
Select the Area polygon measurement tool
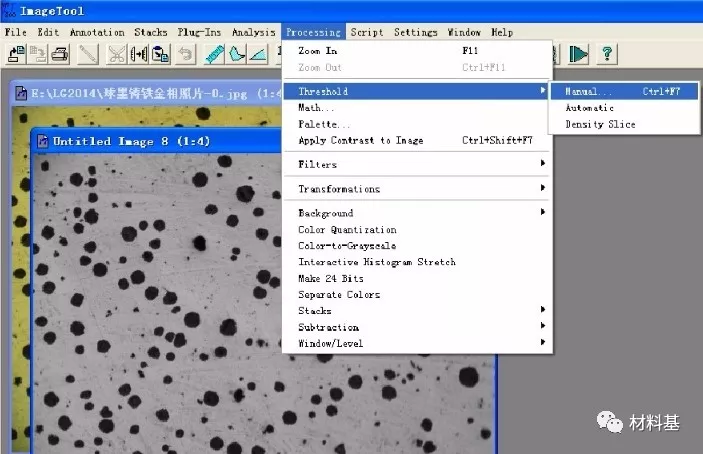pyautogui.click(x=236, y=54)
